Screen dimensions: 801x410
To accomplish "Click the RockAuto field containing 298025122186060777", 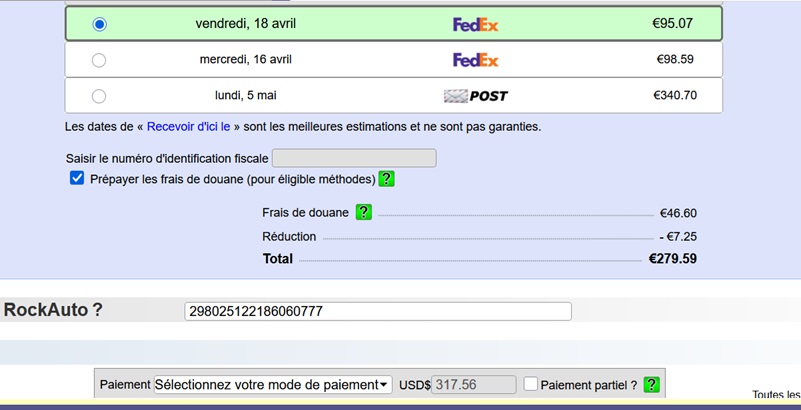I will (x=378, y=311).
